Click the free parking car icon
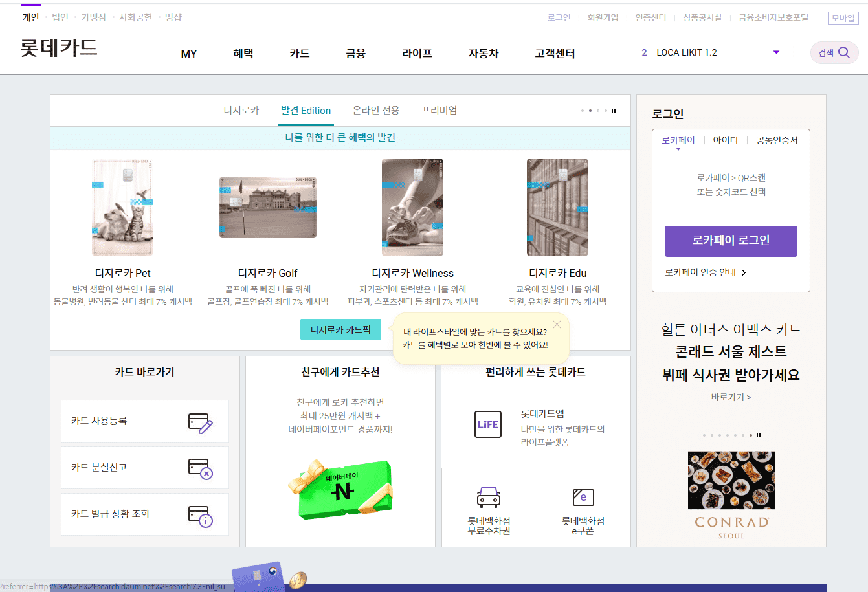This screenshot has height=592, width=868. click(489, 497)
